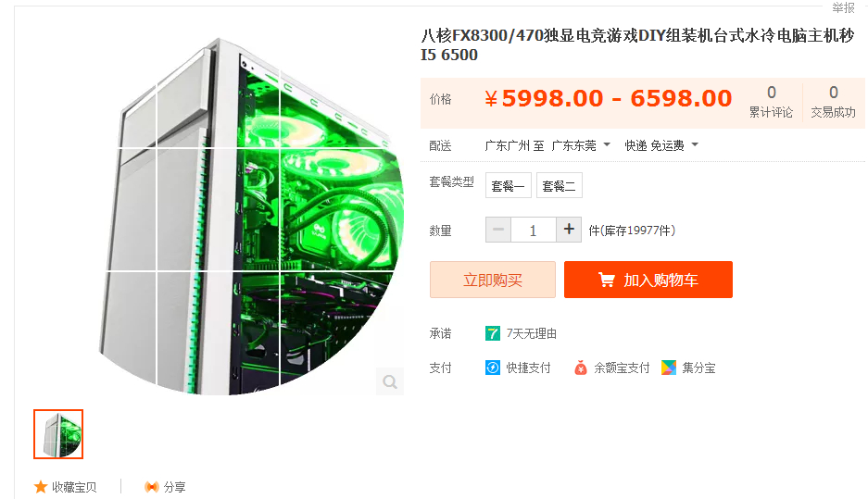Viewport: 868px width, 499px height.
Task: Decrease quantity with the minus button
Action: click(498, 230)
